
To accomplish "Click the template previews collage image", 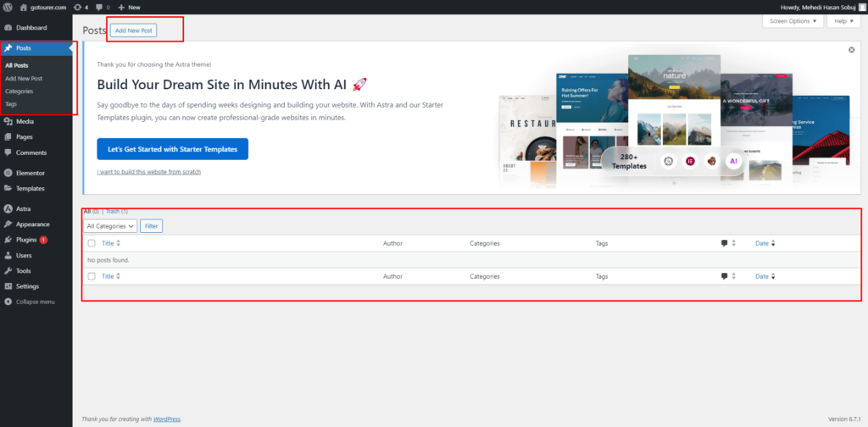I will pyautogui.click(x=674, y=119).
